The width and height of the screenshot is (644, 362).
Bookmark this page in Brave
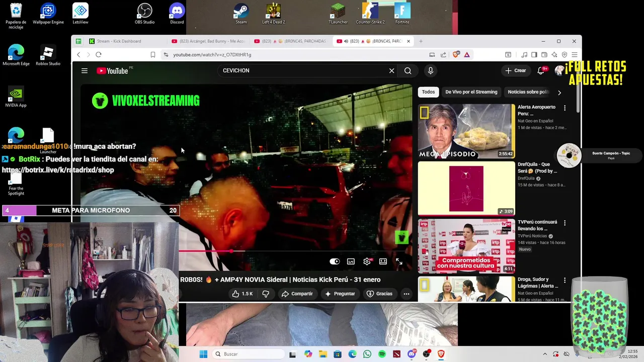pos(152,55)
